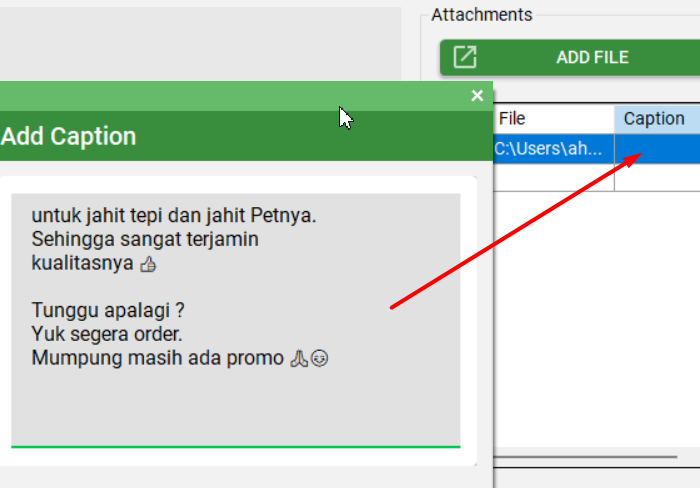Screen dimensions: 700x488
Task: Click the thumbs-up emoji in the caption
Action: pyautogui.click(x=149, y=265)
